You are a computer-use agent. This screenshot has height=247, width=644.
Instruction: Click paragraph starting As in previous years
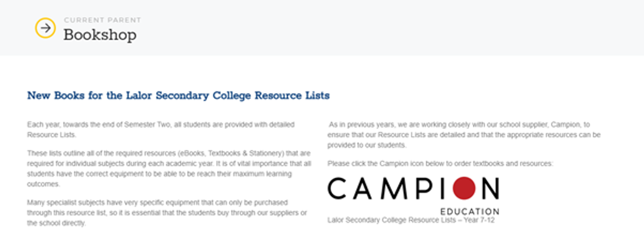click(x=464, y=134)
